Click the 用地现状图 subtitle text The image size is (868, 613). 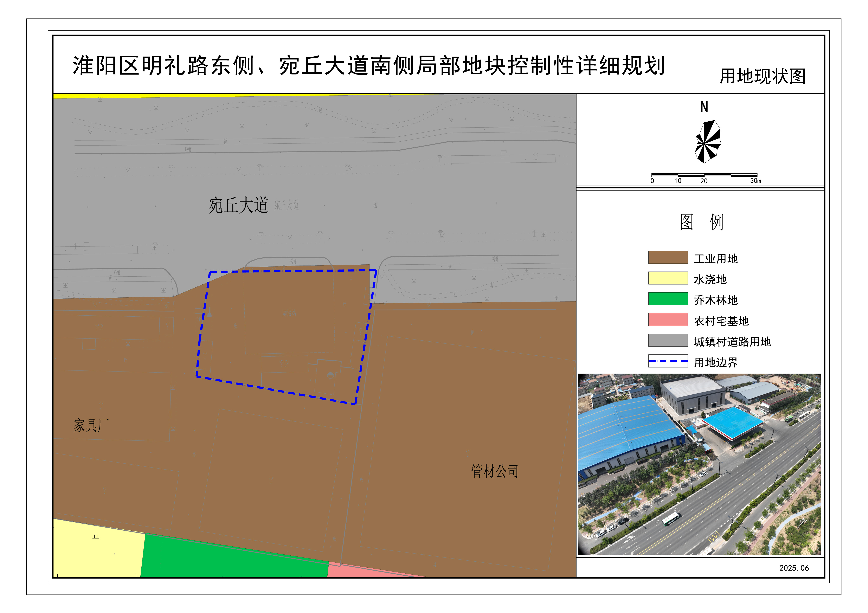tap(762, 76)
